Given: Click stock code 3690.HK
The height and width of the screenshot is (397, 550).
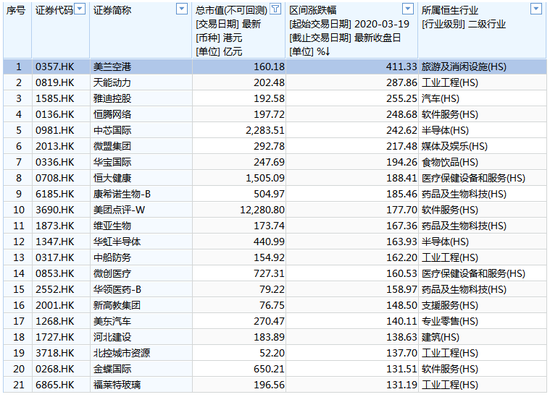Looking at the screenshot, I should coord(55,210).
